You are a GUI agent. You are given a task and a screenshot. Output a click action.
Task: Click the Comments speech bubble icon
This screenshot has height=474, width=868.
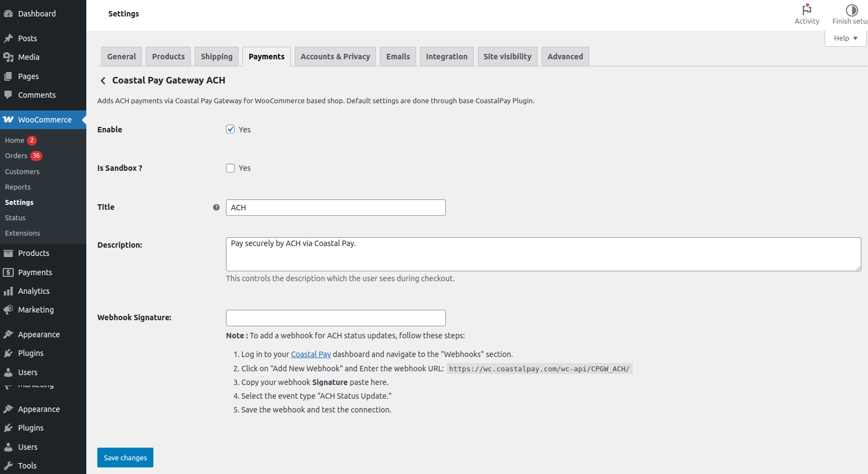tap(8, 95)
